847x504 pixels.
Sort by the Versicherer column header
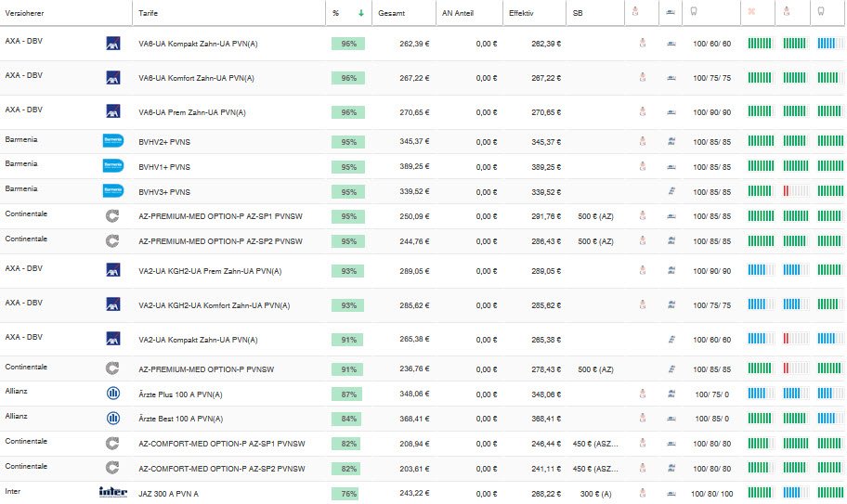coord(25,13)
